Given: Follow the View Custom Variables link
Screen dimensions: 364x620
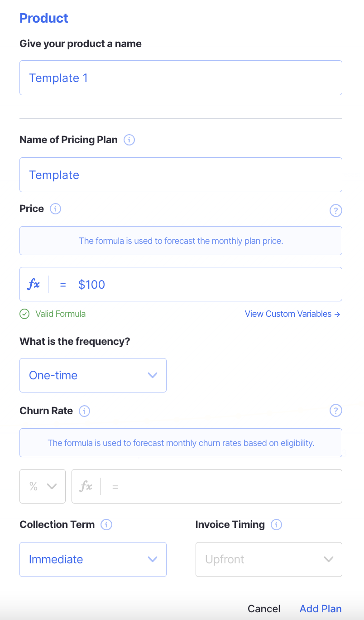Looking at the screenshot, I should [292, 314].
